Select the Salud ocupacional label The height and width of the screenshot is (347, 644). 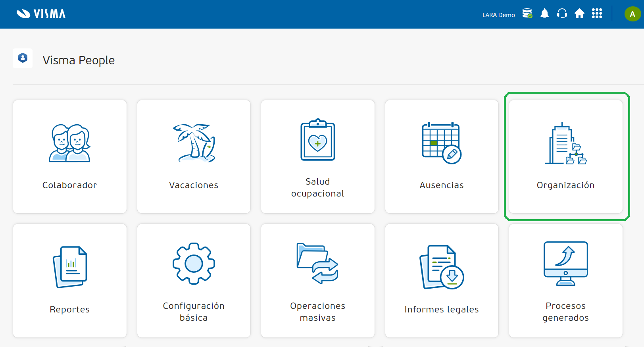pyautogui.click(x=318, y=187)
